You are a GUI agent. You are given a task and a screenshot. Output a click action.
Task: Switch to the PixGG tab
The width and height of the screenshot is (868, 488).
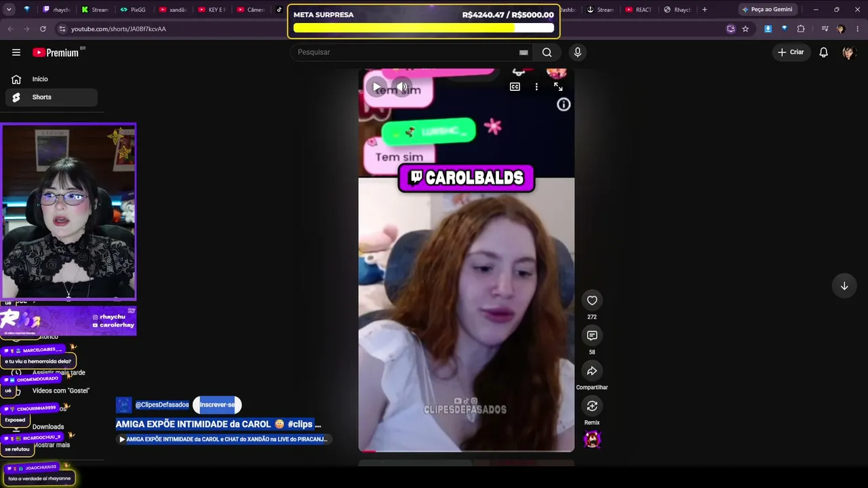point(133,9)
